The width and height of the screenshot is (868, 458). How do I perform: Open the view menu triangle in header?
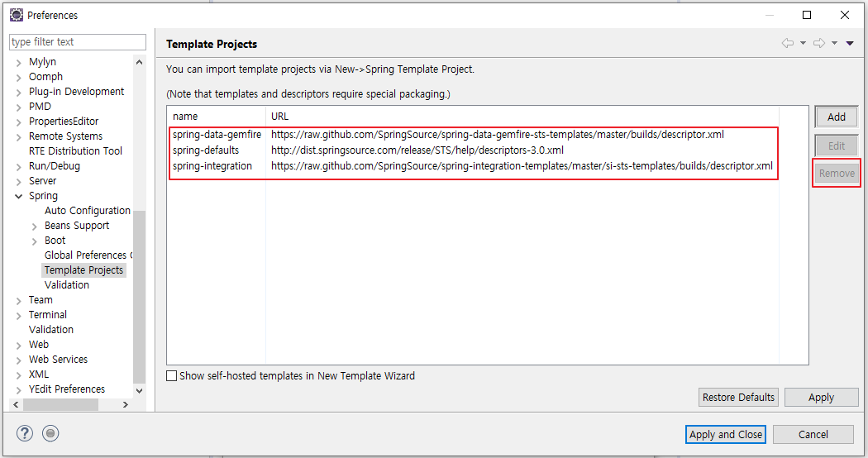pyautogui.click(x=850, y=43)
